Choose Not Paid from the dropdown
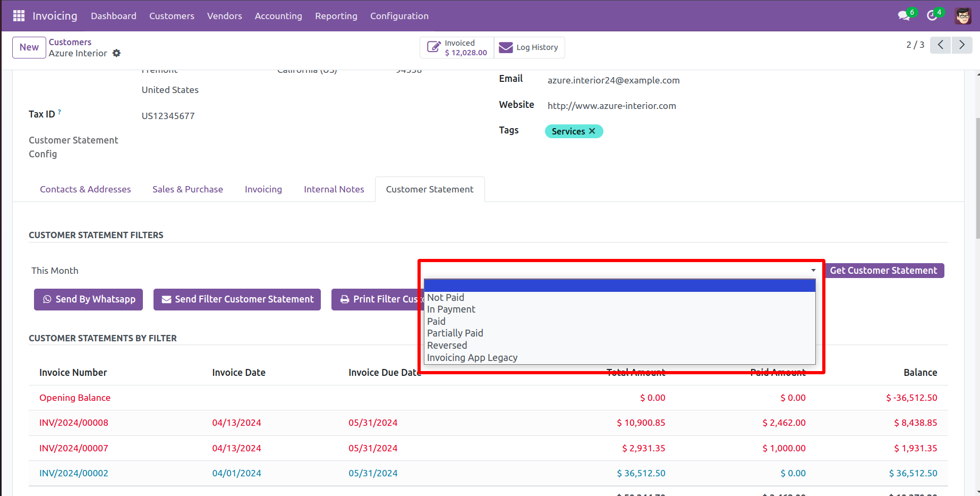The image size is (980, 496). (620, 298)
